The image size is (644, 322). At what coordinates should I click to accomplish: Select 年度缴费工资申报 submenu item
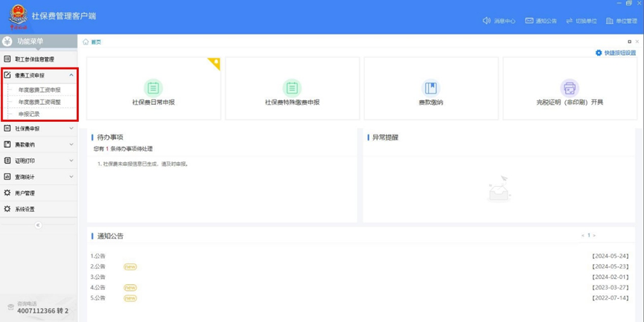[x=39, y=90]
